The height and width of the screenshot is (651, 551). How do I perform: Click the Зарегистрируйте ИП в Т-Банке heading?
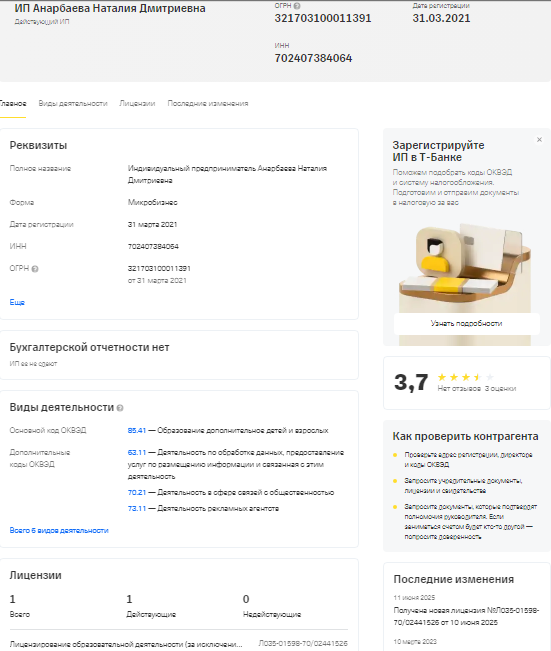438,151
